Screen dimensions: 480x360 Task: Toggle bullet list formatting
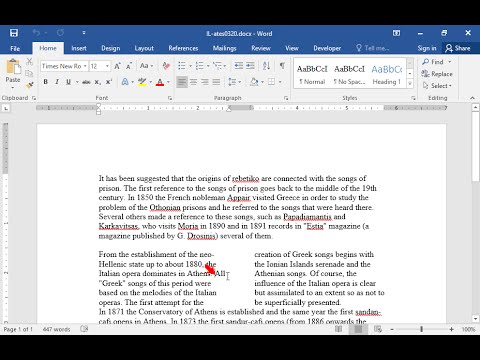(182, 66)
